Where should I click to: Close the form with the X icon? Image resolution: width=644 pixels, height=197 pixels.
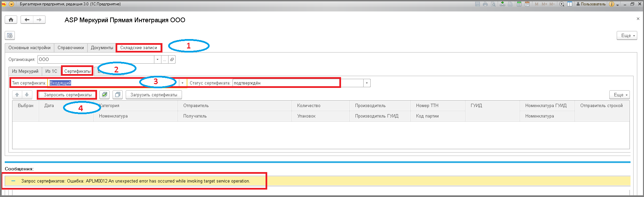638,19
